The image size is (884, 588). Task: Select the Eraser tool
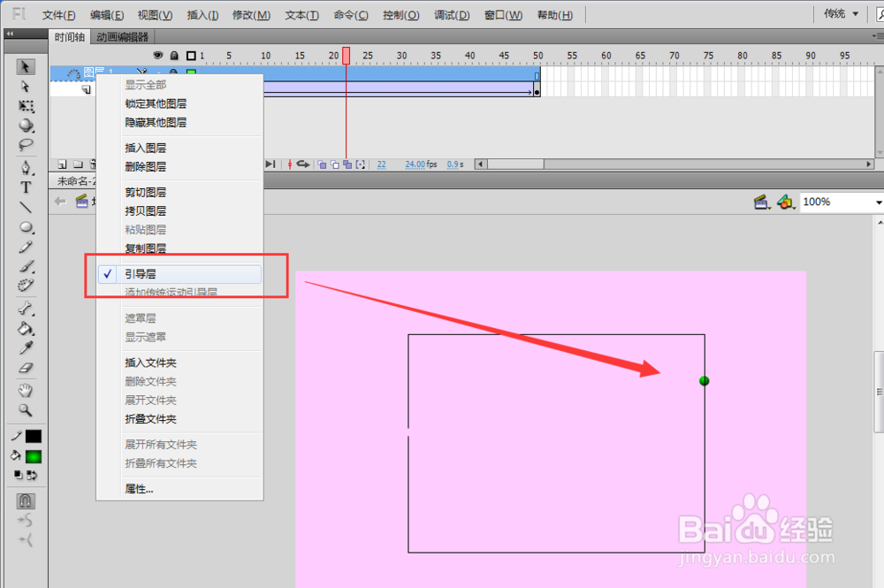coord(26,368)
